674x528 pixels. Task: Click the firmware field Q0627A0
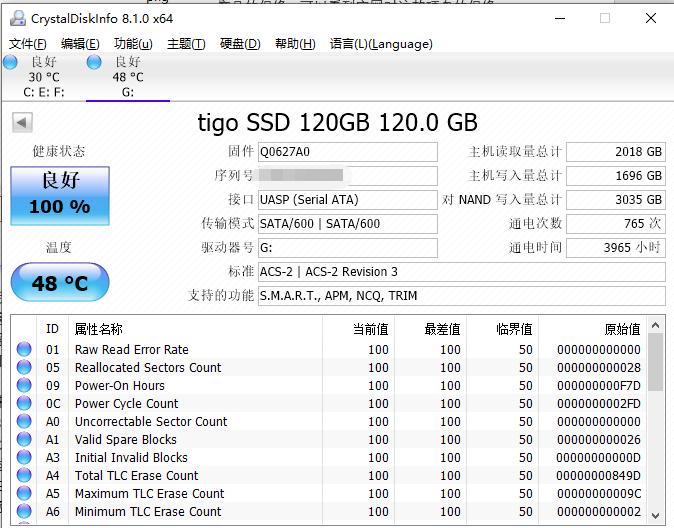point(348,152)
